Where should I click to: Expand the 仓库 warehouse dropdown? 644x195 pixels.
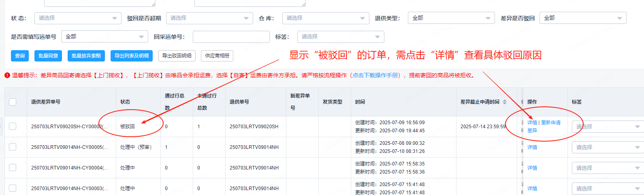325,18
